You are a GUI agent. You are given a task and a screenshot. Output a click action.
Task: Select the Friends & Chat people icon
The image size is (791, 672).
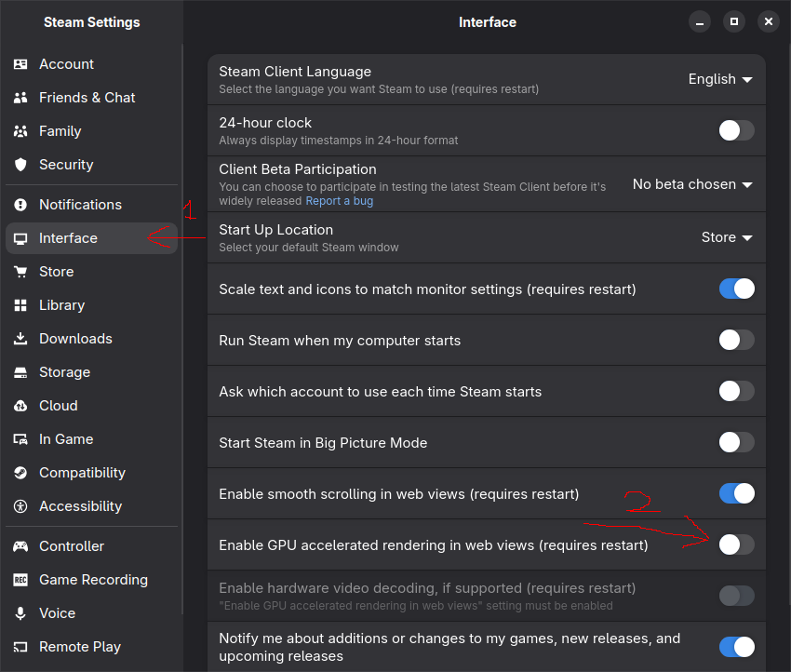click(20, 98)
